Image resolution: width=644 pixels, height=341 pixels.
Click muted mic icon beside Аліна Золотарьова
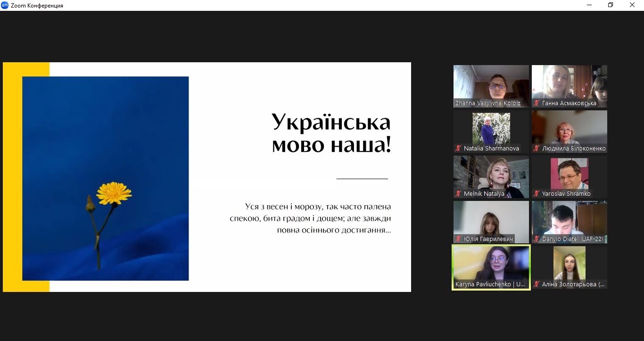[x=536, y=284]
